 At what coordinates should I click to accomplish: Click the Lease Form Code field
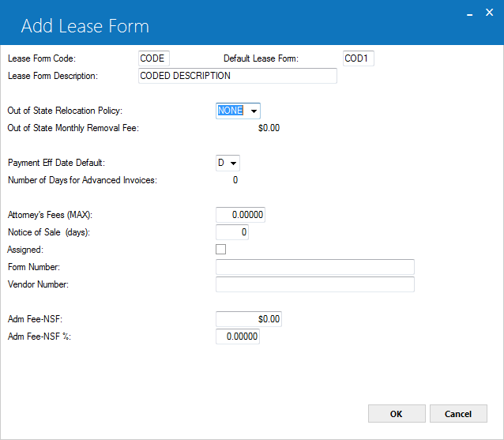[x=153, y=58]
